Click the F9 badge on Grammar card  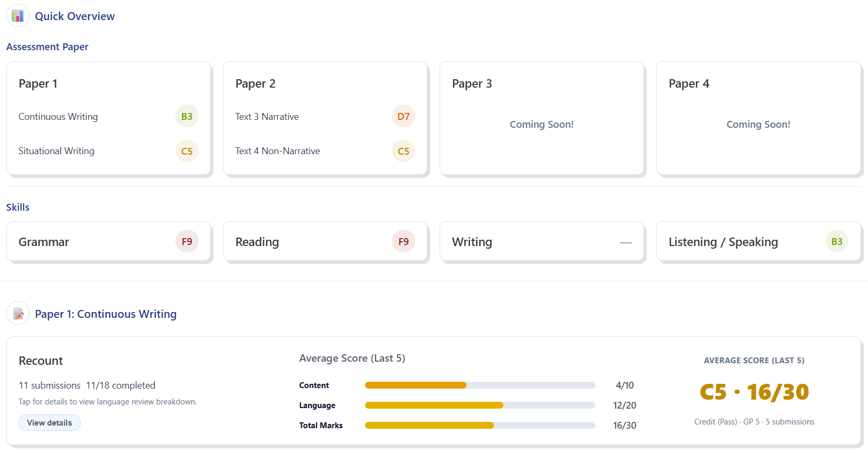tap(187, 241)
